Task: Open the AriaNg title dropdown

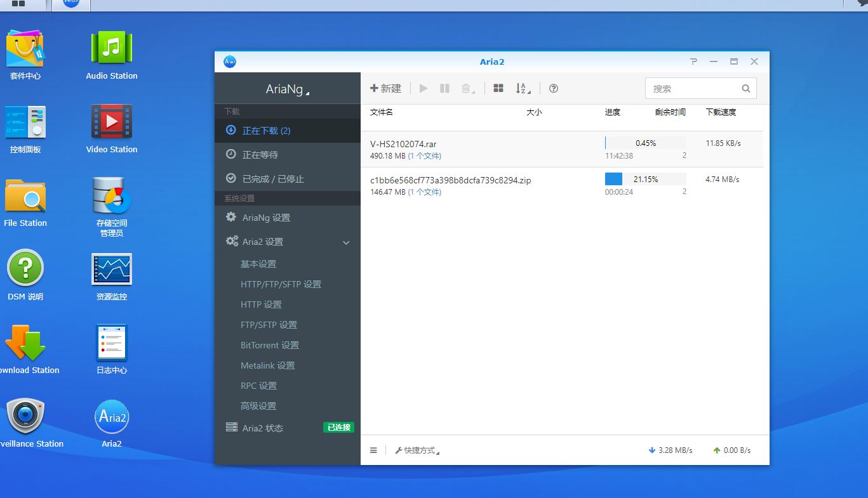Action: click(x=288, y=89)
